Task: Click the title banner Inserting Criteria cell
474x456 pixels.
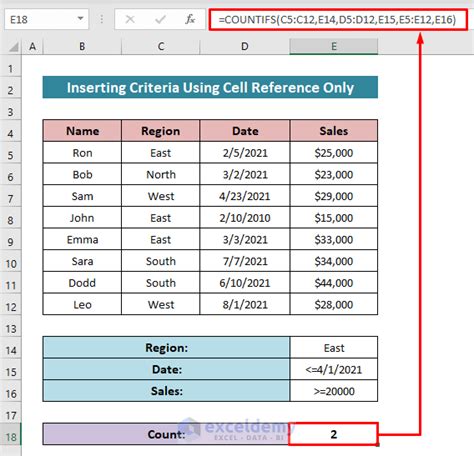Action: tap(210, 87)
